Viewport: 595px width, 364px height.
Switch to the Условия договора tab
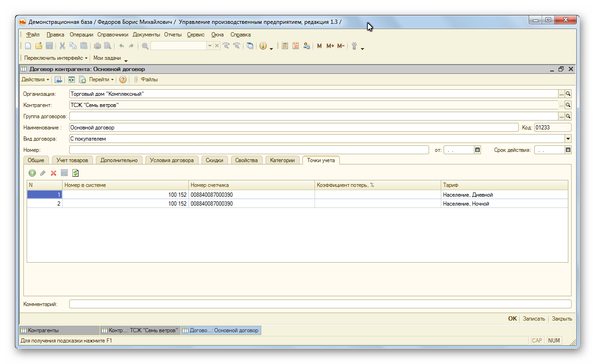tap(172, 160)
